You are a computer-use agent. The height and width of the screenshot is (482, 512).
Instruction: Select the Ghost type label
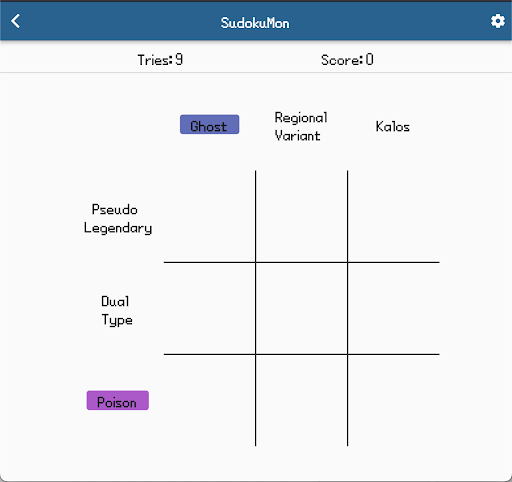click(209, 125)
